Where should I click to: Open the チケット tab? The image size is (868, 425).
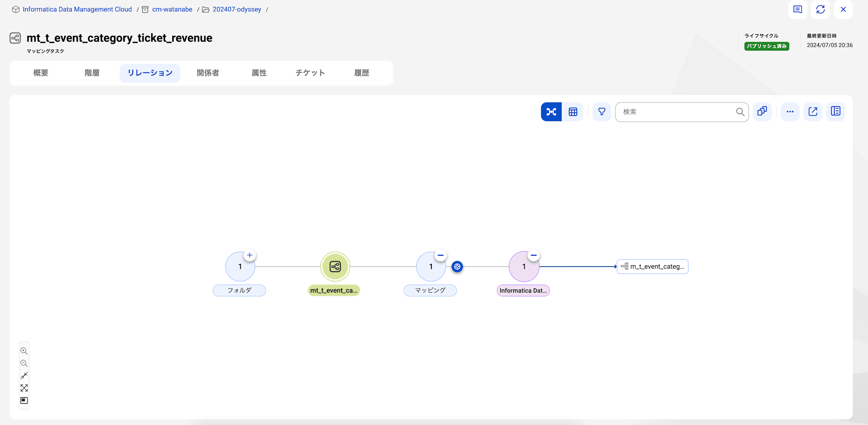coord(310,73)
